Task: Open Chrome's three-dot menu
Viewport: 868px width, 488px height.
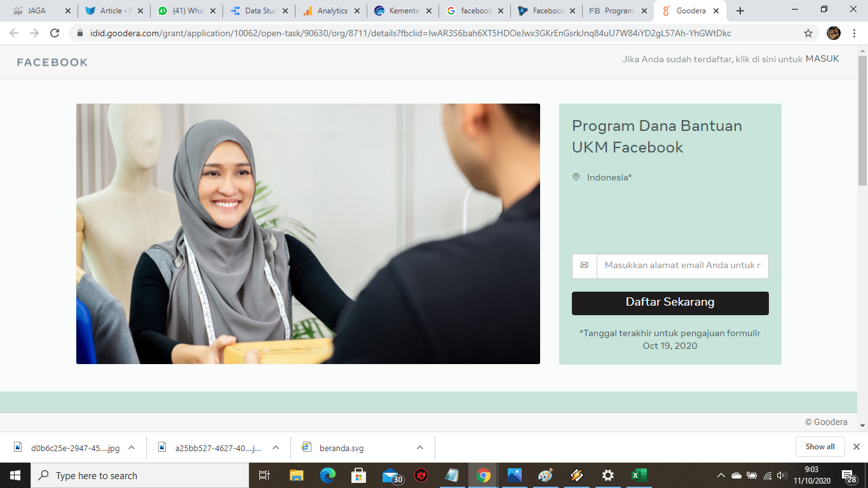Action: 855,33
